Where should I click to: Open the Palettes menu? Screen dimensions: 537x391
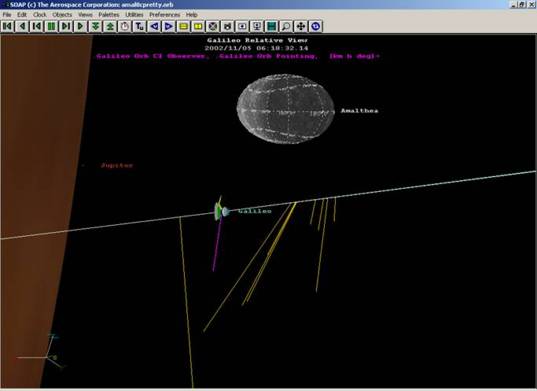109,15
